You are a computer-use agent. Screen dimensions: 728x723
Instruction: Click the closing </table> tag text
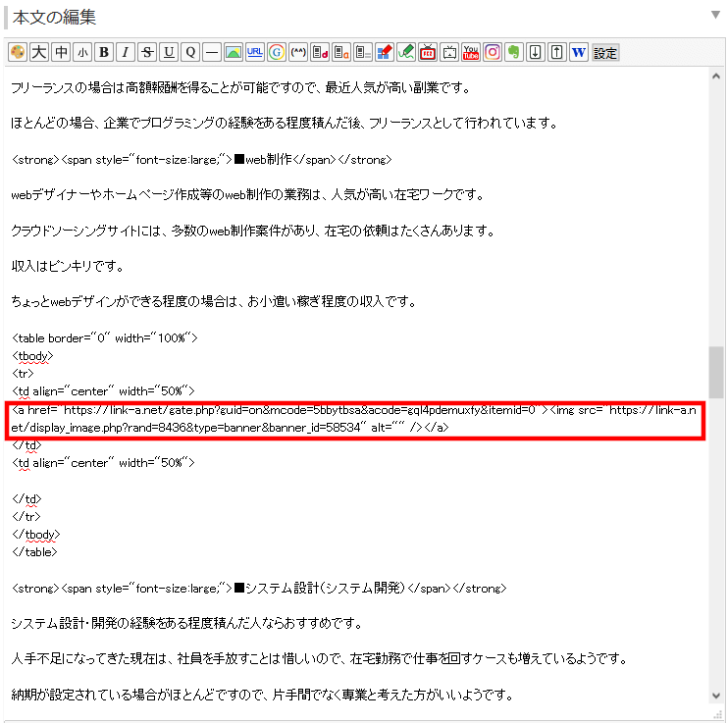pos(34,552)
